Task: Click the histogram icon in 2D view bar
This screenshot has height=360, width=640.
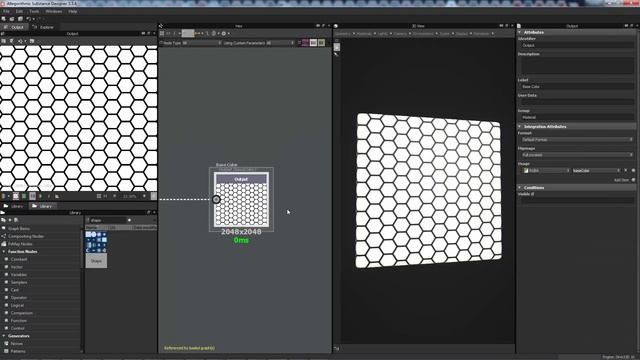Action: pyautogui.click(x=57, y=196)
